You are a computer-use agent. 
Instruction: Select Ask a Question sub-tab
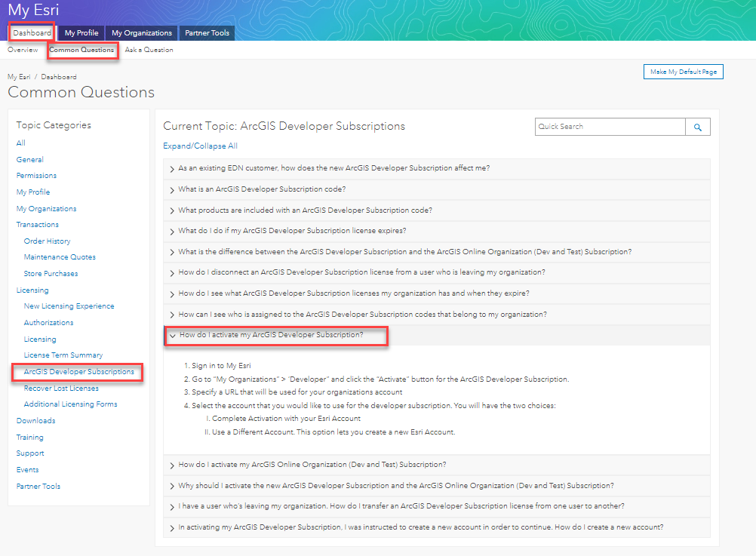[x=149, y=50]
